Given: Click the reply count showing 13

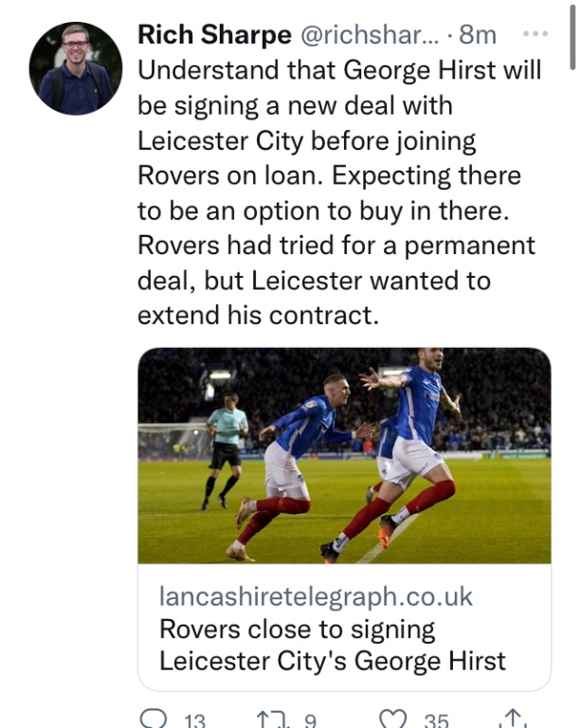Looking at the screenshot, I should click(194, 721).
